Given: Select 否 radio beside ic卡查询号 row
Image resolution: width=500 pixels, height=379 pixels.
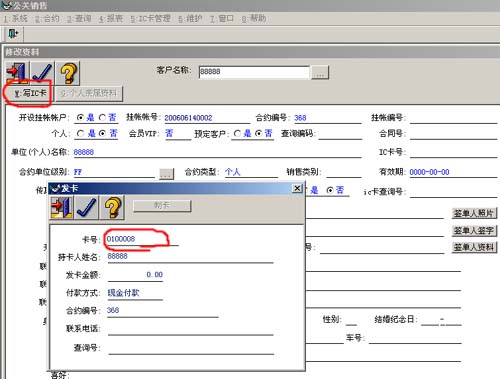Looking at the screenshot, I should (330, 190).
